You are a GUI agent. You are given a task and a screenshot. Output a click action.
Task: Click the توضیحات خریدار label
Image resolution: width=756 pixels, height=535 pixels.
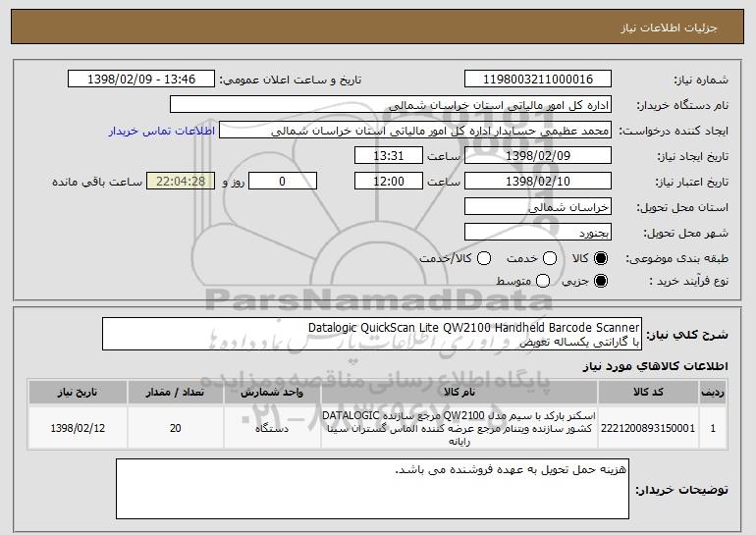click(x=681, y=490)
